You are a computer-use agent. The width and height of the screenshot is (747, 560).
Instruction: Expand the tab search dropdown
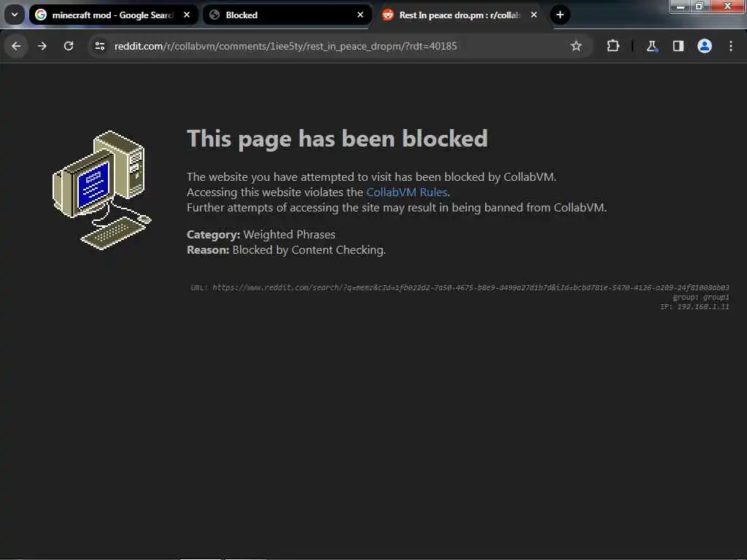pyautogui.click(x=15, y=15)
